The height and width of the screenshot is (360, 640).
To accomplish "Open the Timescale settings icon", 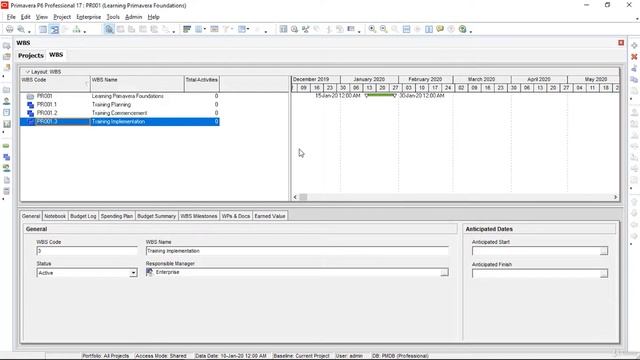I will click(214, 29).
